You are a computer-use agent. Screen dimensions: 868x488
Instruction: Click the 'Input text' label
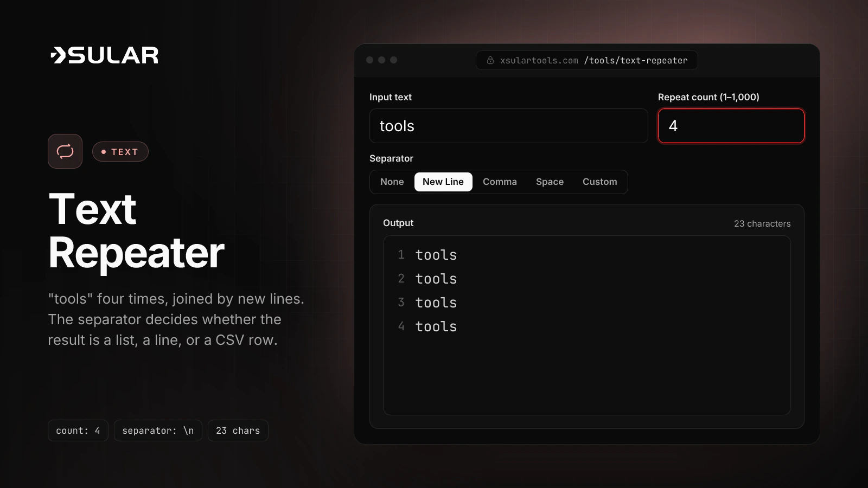pos(391,97)
